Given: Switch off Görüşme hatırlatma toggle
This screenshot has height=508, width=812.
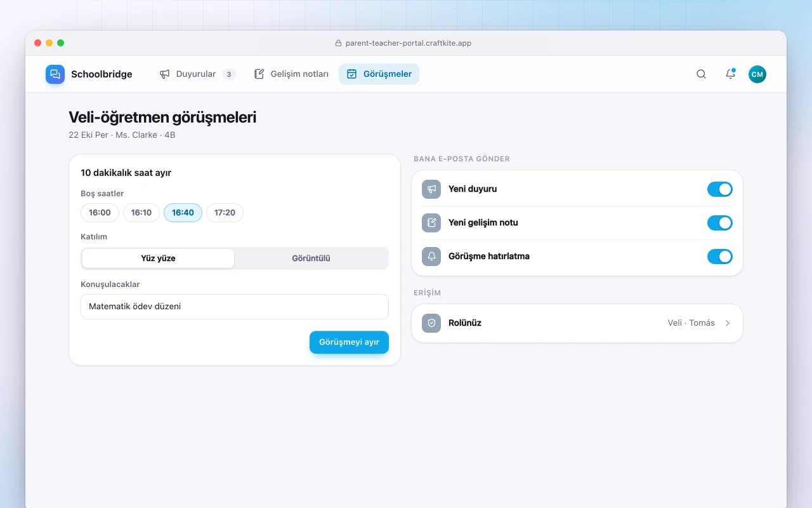Looking at the screenshot, I should (x=720, y=257).
